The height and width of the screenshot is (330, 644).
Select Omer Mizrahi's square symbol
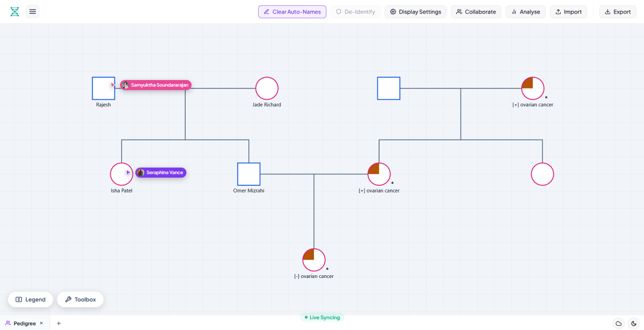[x=248, y=174]
